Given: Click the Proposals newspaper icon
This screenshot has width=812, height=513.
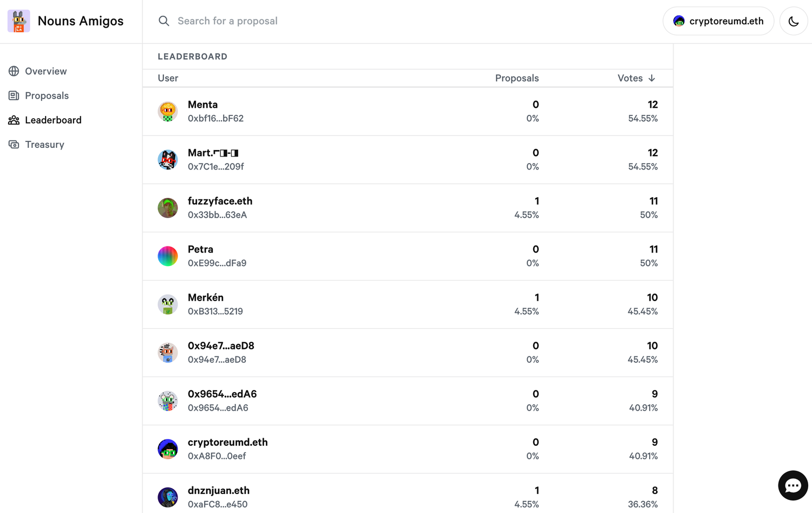Looking at the screenshot, I should tap(14, 95).
